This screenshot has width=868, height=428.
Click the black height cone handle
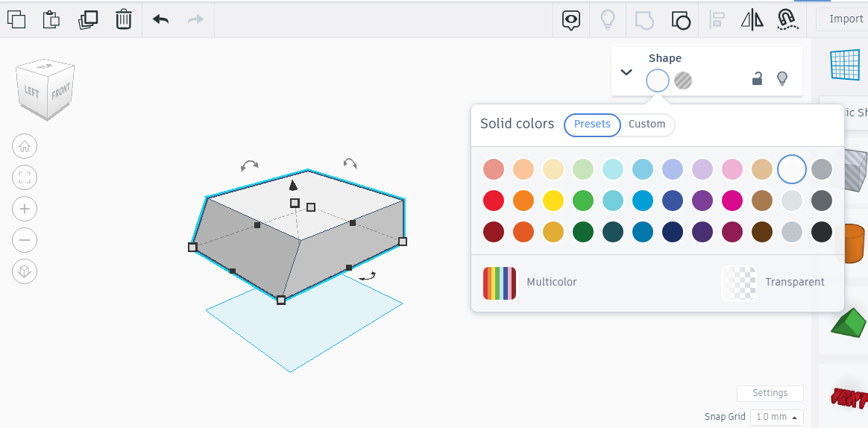click(x=293, y=186)
